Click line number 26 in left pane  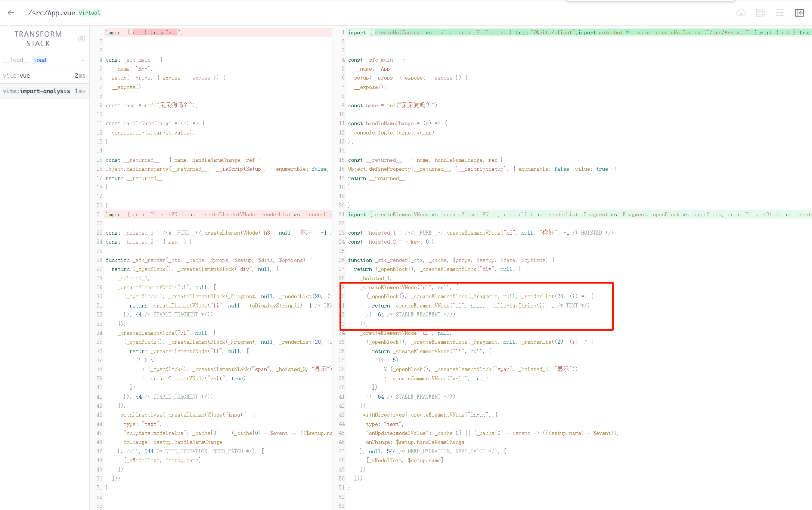(x=99, y=260)
